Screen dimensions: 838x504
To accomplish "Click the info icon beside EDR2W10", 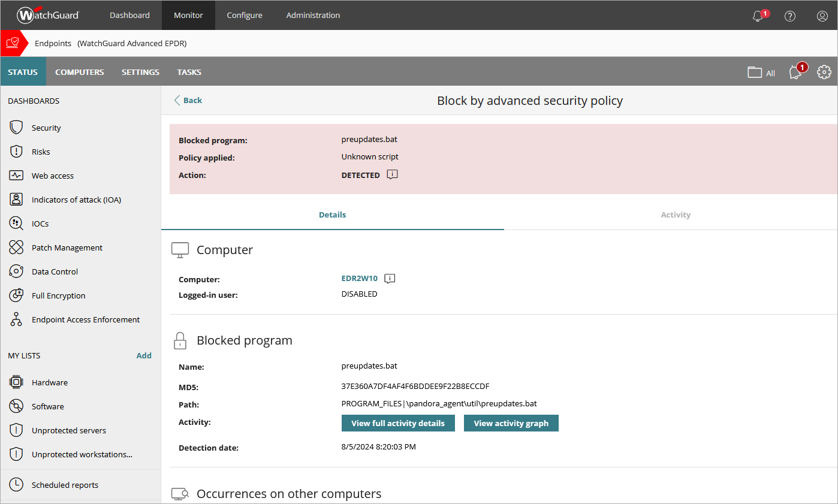I will point(390,279).
